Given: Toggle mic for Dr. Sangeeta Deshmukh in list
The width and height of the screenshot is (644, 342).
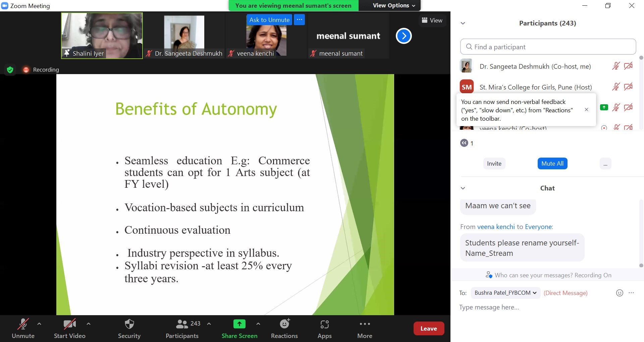Looking at the screenshot, I should pos(615,66).
